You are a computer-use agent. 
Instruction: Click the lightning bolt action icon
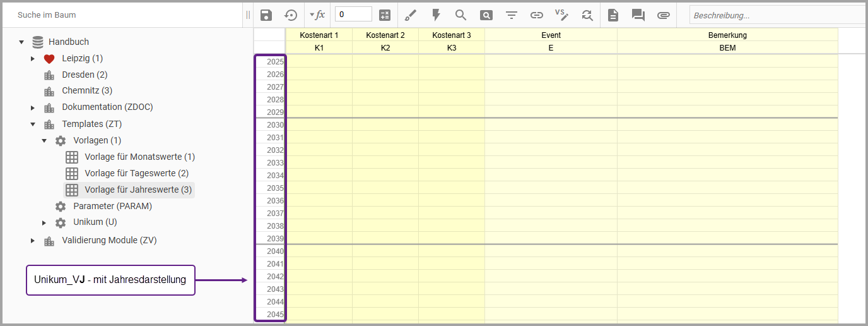(x=436, y=15)
